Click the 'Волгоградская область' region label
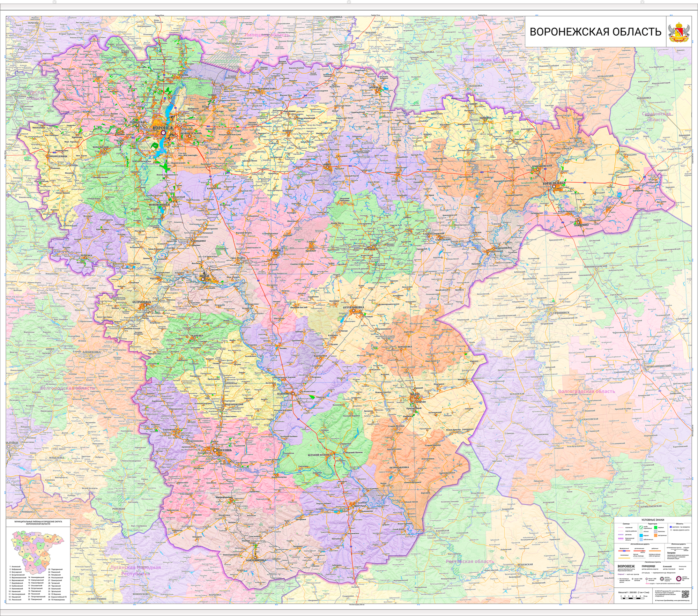Viewport: 698px width, 616px height. point(586,391)
